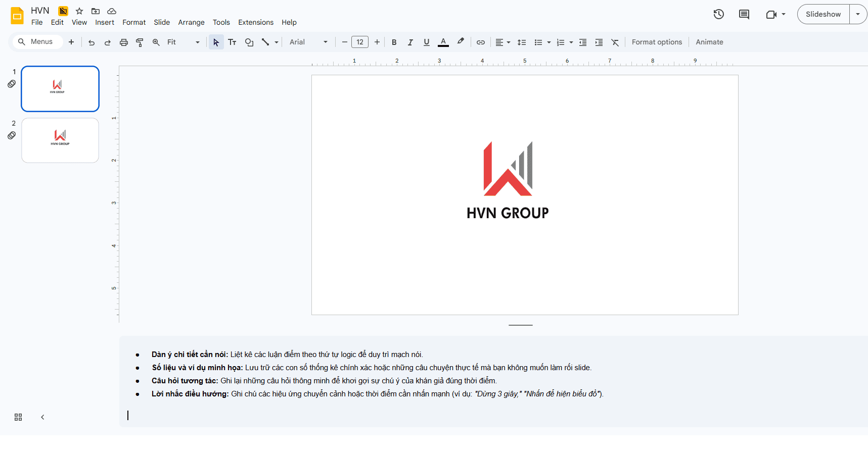Image resolution: width=868 pixels, height=455 pixels.
Task: Open the text color picker
Action: pos(443,42)
